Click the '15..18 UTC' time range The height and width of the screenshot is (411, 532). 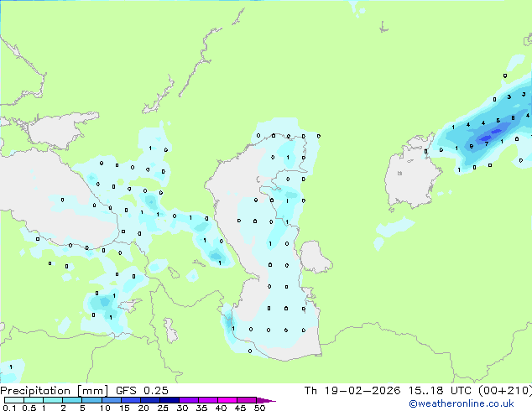point(440,391)
